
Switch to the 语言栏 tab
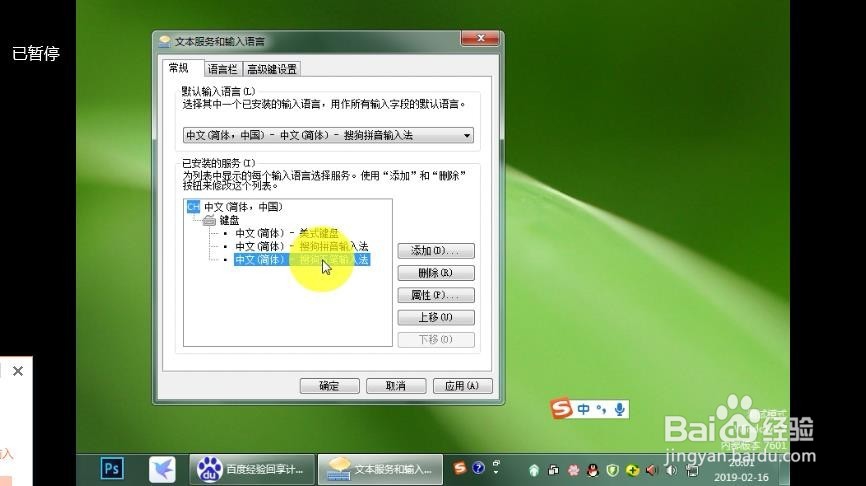(x=223, y=69)
